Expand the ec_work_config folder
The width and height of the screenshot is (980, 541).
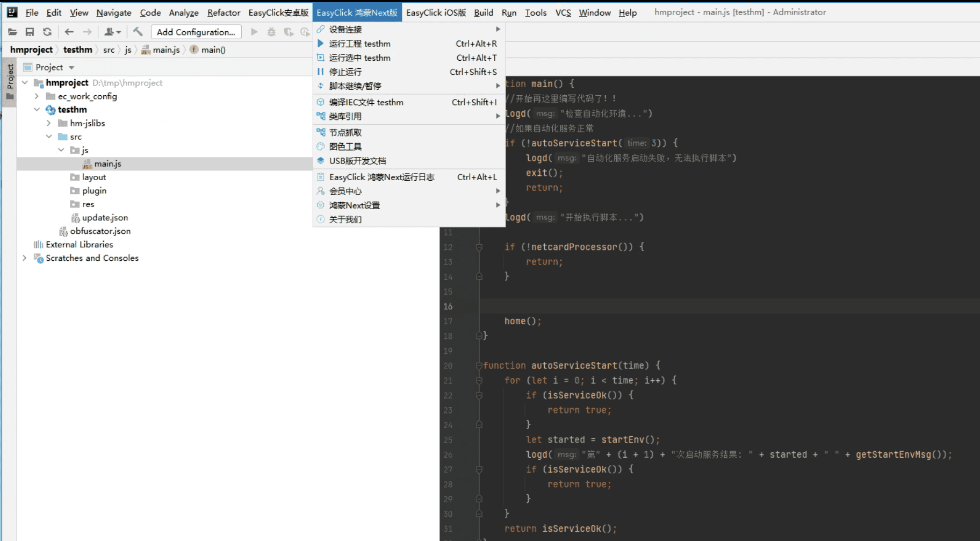[37, 96]
